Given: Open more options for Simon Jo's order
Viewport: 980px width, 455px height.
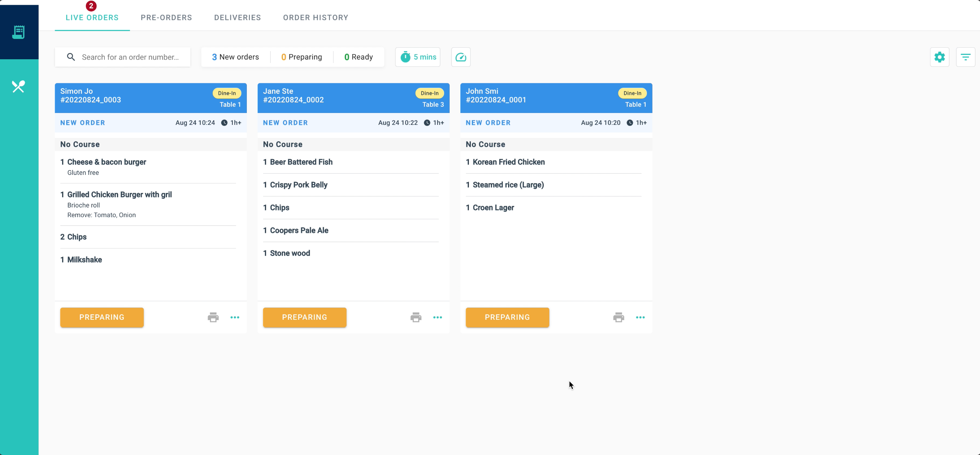Looking at the screenshot, I should [x=235, y=317].
